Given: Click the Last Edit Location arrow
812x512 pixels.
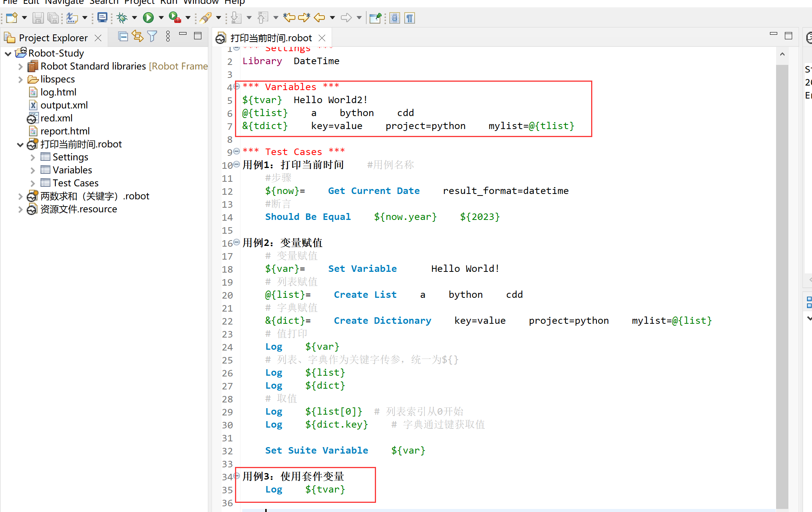Looking at the screenshot, I should [289, 18].
